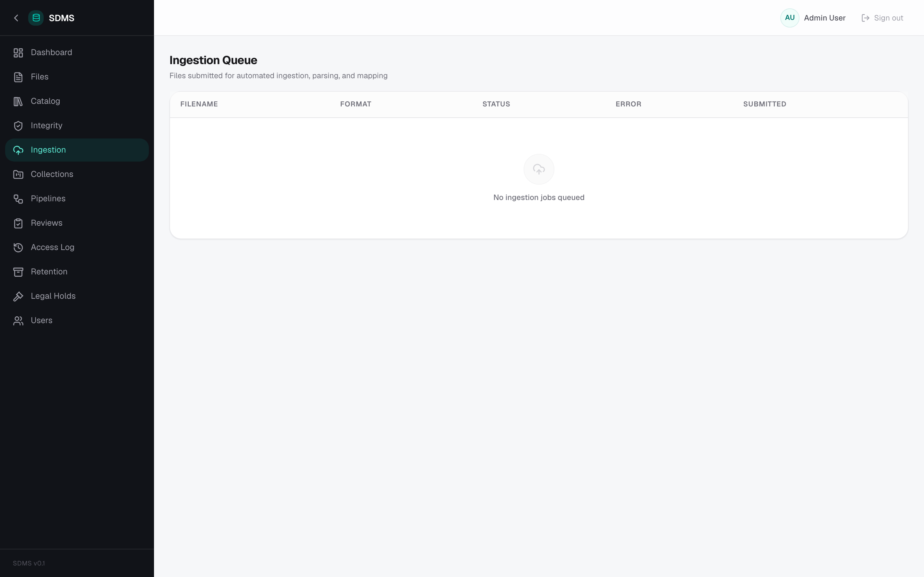Screen dimensions: 924x577
Task: Click the FILENAME column header
Action: [199, 104]
